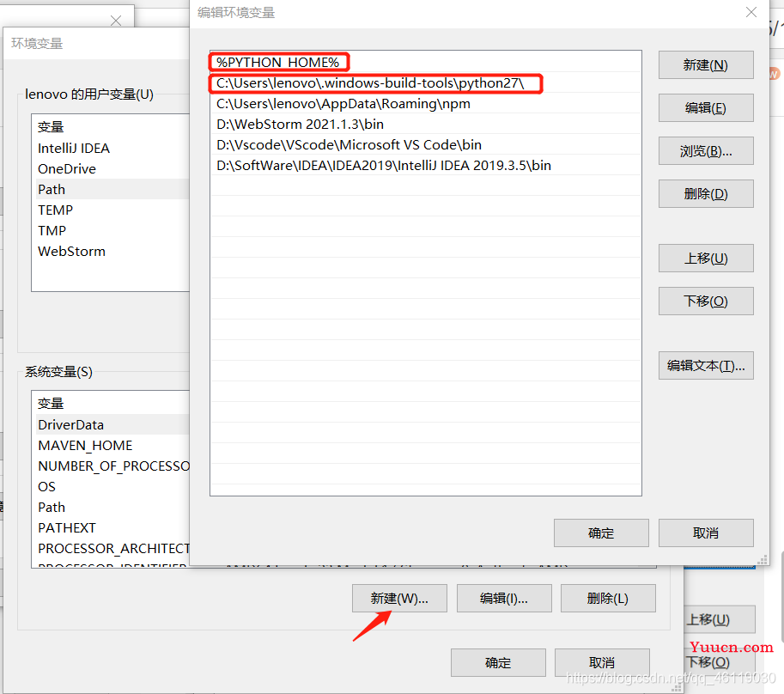Click the 编辑(E) button

pyautogui.click(x=706, y=108)
